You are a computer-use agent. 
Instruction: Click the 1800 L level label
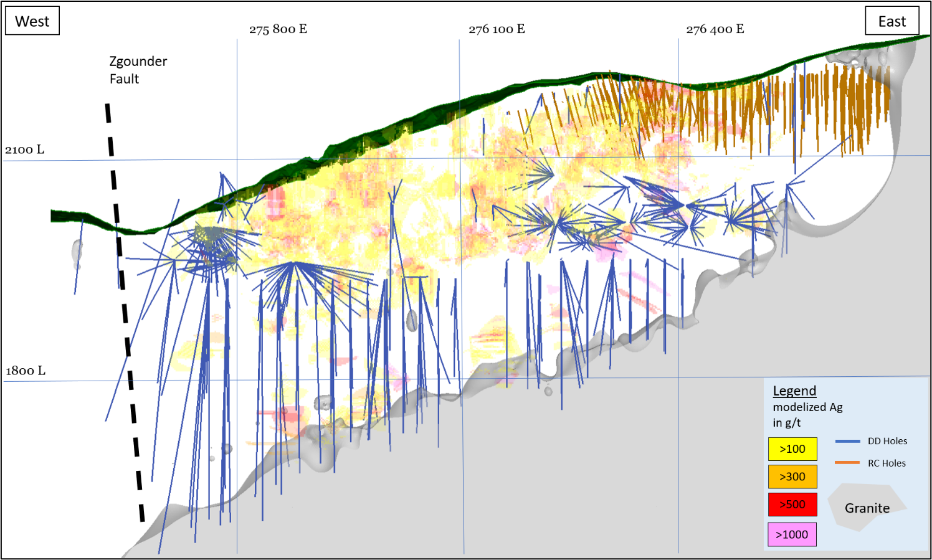26,371
